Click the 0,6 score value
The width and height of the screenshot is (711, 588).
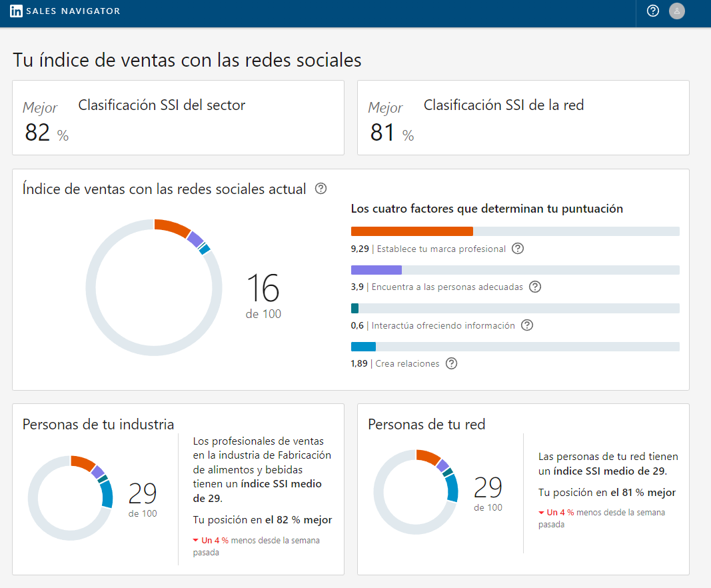pos(357,326)
